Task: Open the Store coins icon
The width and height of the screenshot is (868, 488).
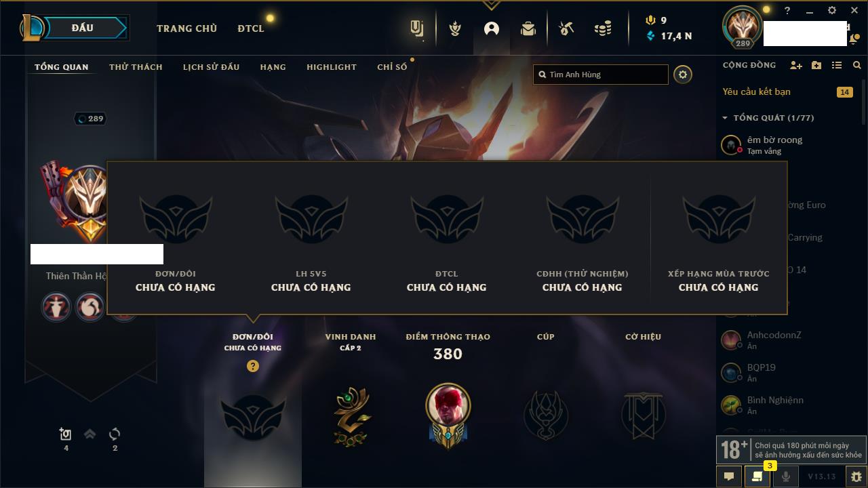Action: (602, 28)
